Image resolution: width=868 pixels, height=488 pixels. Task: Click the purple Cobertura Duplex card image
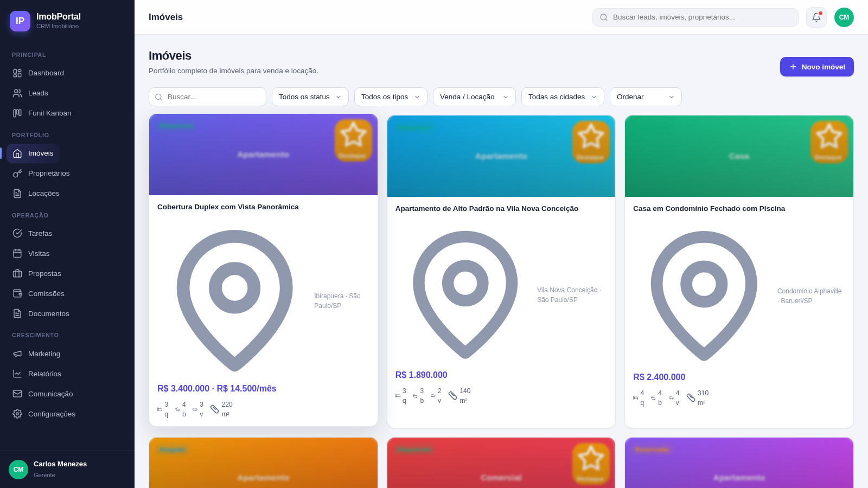coord(263,155)
